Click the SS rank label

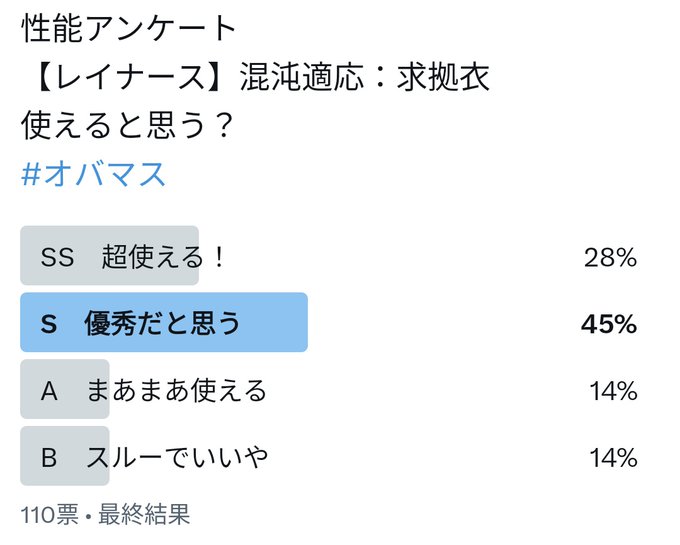coord(57,257)
